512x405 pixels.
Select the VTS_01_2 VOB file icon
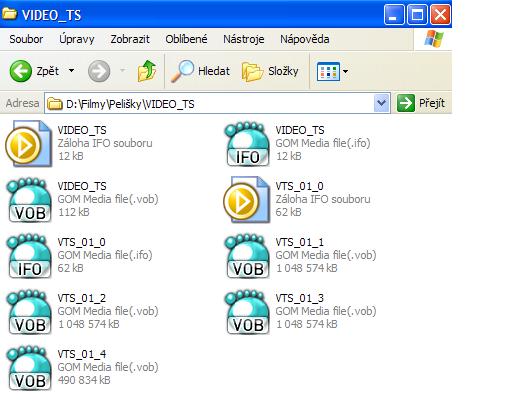(x=29, y=312)
